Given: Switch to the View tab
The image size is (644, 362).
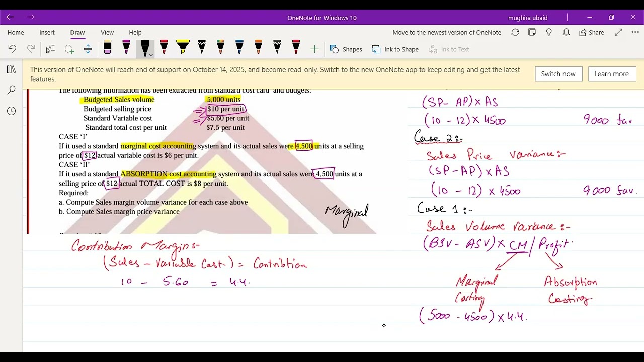Looking at the screenshot, I should coord(107,32).
